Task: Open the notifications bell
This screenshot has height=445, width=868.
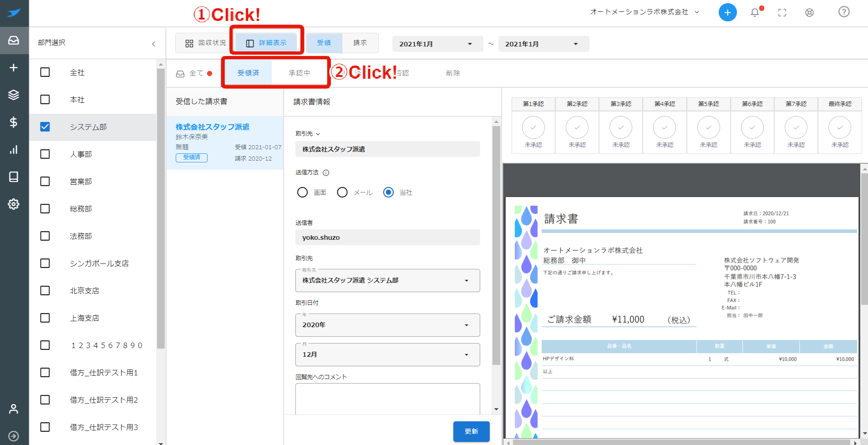Action: point(755,12)
